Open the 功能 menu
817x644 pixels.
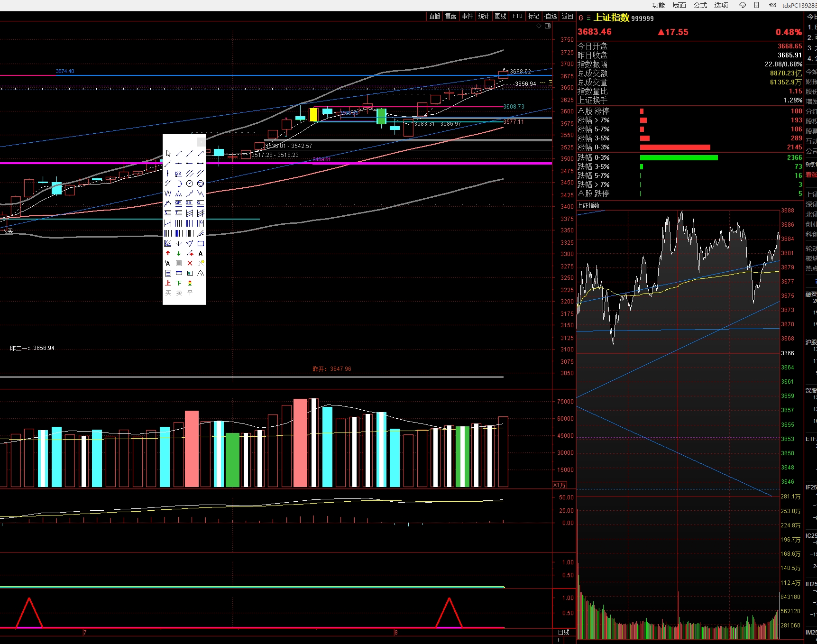(x=659, y=5)
